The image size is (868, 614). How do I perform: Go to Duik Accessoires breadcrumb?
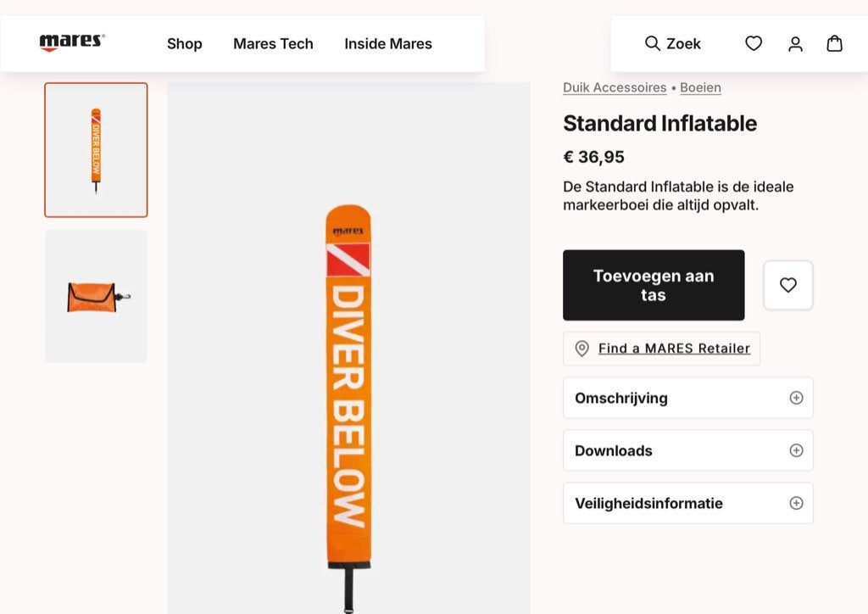coord(615,87)
